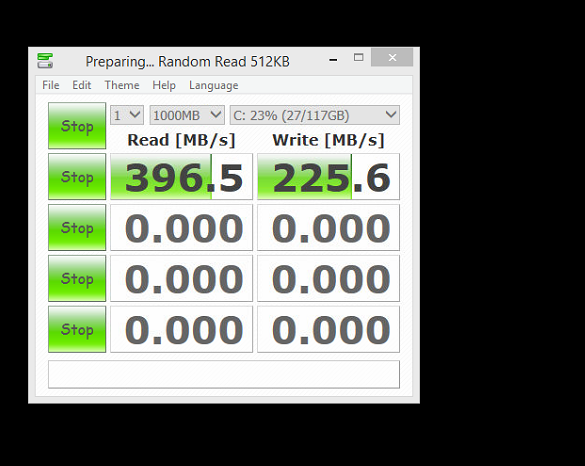585x466 pixels.
Task: Expand the test count dropdown showing 1
Action: [x=127, y=115]
